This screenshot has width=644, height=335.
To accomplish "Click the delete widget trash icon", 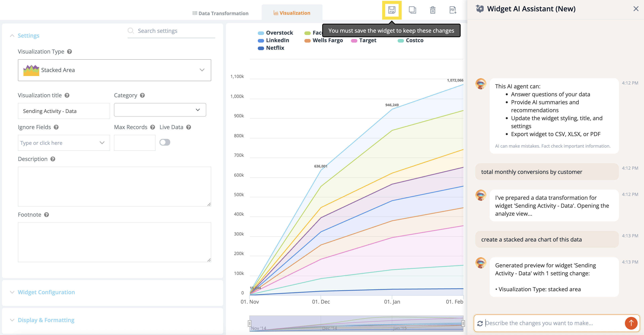I will (x=433, y=10).
